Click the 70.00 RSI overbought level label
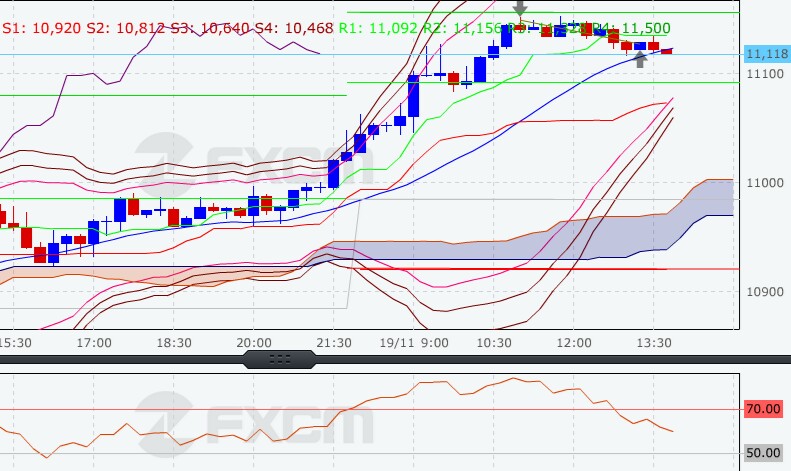Image resolution: width=791 pixels, height=471 pixels. [x=763, y=408]
